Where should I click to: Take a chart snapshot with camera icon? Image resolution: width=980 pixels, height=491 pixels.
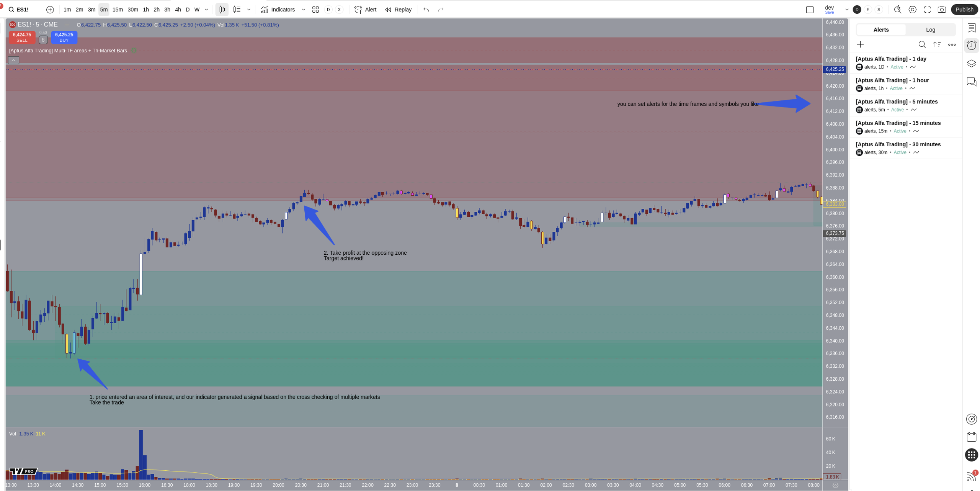tap(942, 10)
